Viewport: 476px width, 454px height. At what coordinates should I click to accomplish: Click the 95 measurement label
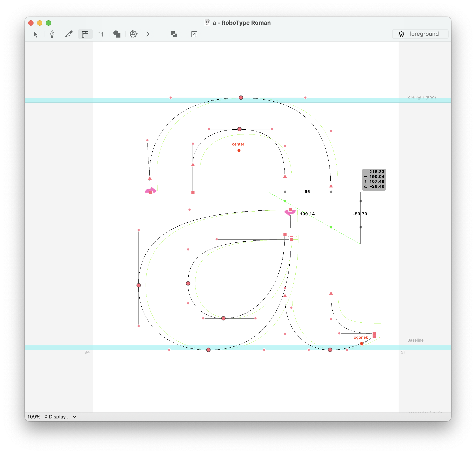(307, 192)
